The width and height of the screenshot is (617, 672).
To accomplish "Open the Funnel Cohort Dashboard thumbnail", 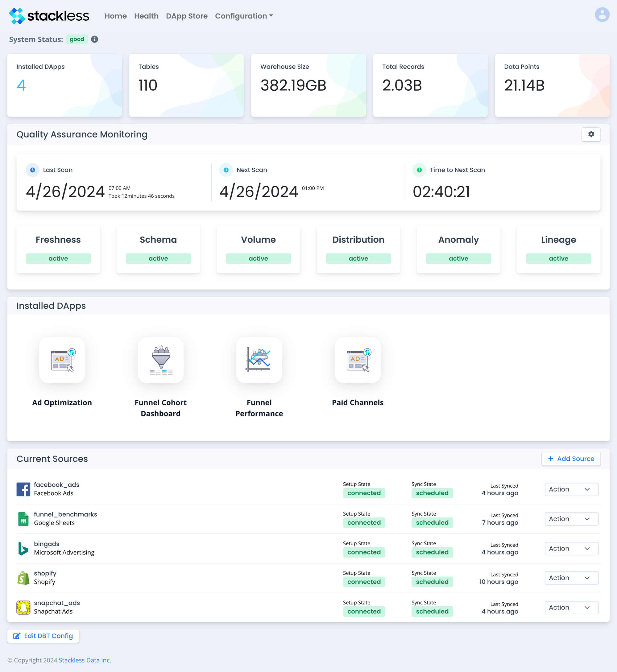I will coord(160,360).
